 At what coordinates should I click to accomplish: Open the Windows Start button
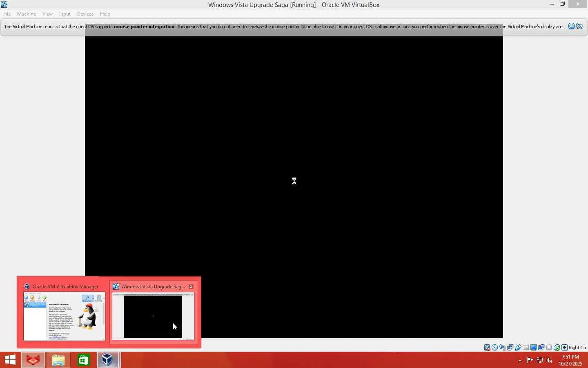pos(10,360)
